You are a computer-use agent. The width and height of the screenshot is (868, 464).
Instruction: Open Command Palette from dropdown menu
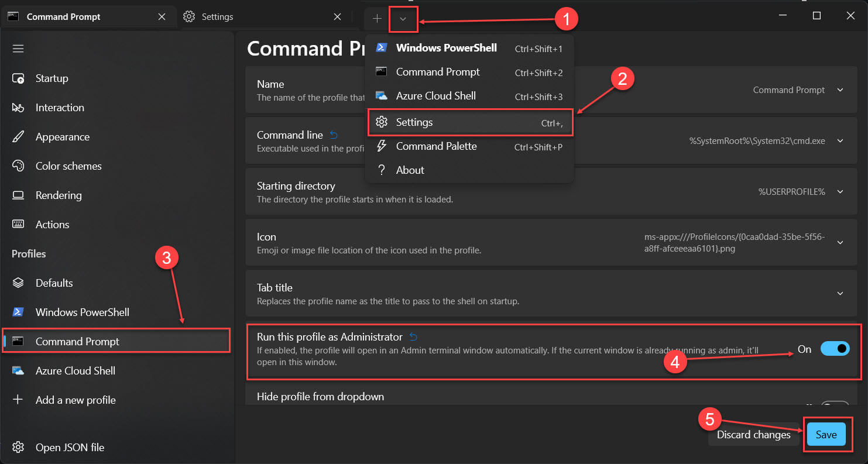[x=469, y=146]
